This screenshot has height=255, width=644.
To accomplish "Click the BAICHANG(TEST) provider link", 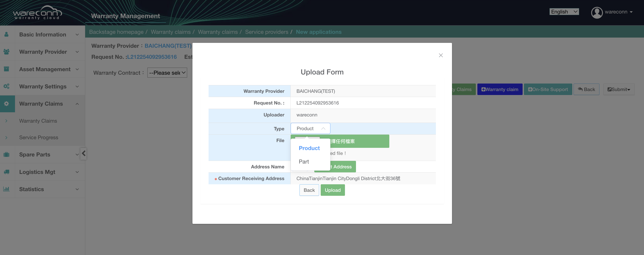I will click(x=168, y=46).
